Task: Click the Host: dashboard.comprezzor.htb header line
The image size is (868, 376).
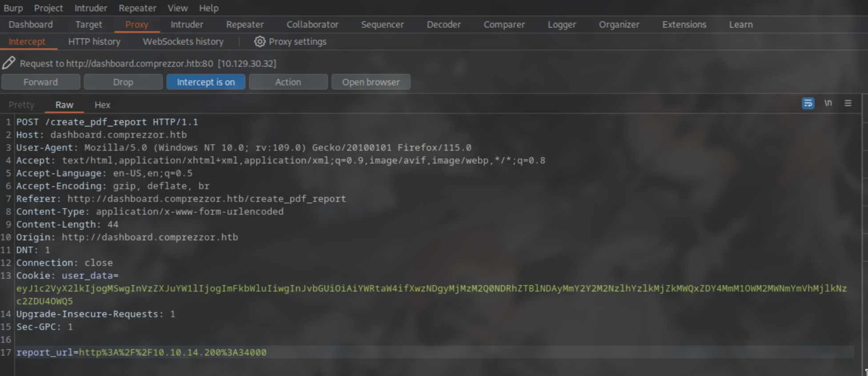Action: (x=101, y=135)
